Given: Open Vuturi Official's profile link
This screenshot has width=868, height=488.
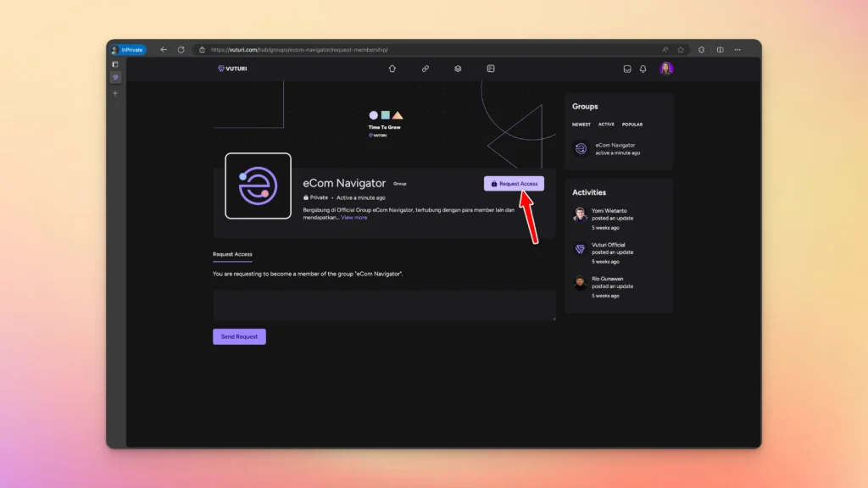Looking at the screenshot, I should [x=608, y=245].
